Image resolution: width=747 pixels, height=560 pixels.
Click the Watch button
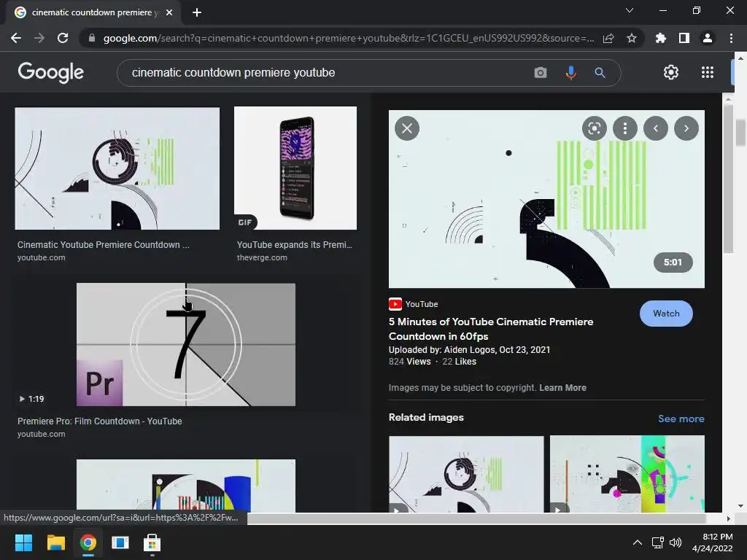(666, 314)
